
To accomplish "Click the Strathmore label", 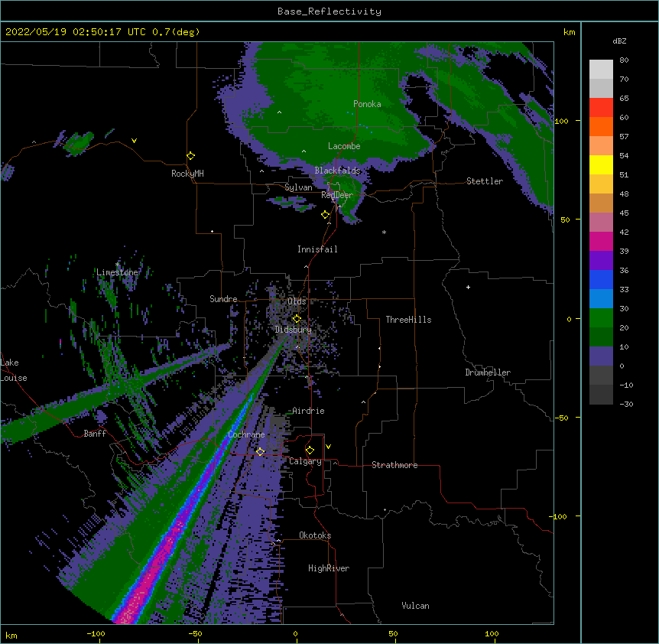I will [394, 465].
